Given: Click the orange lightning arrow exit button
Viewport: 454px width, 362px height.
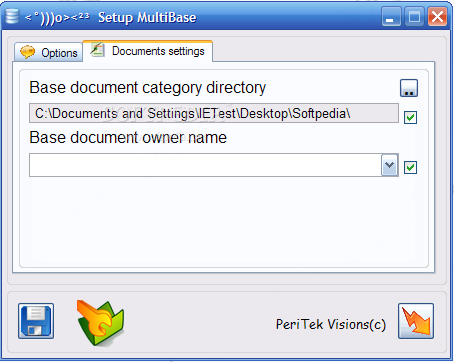Looking at the screenshot, I should [x=416, y=321].
